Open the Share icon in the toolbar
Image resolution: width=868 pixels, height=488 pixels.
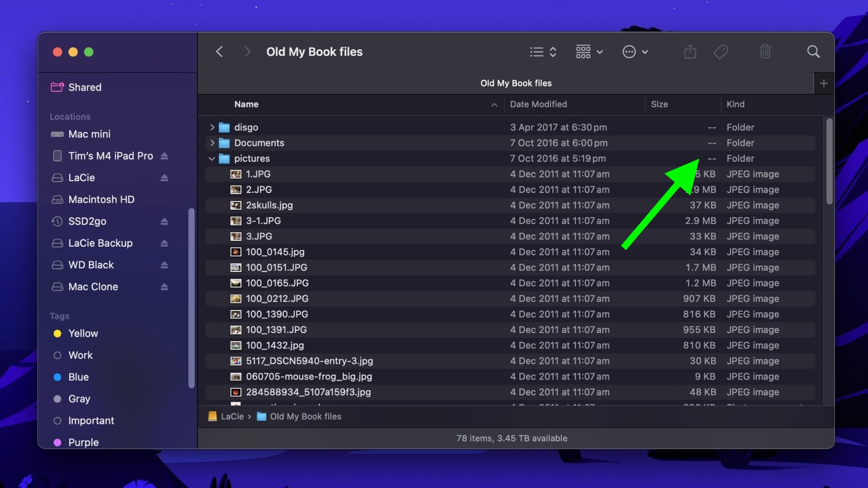690,52
